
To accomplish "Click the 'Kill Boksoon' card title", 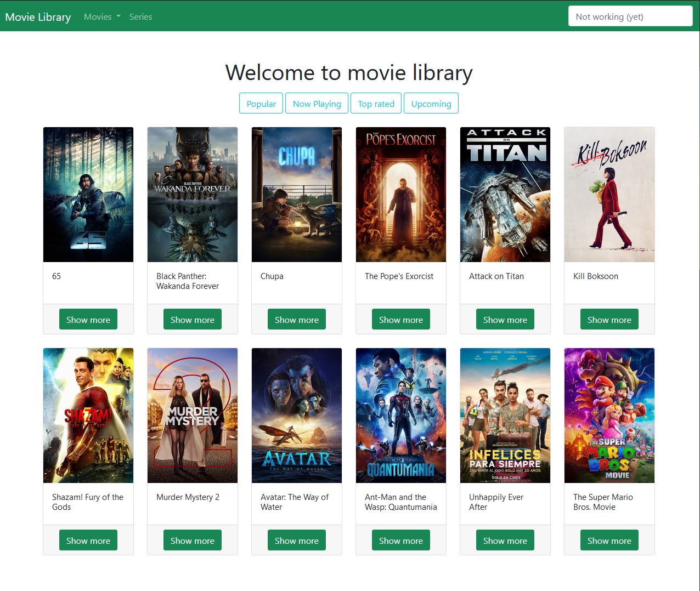I will tap(596, 276).
